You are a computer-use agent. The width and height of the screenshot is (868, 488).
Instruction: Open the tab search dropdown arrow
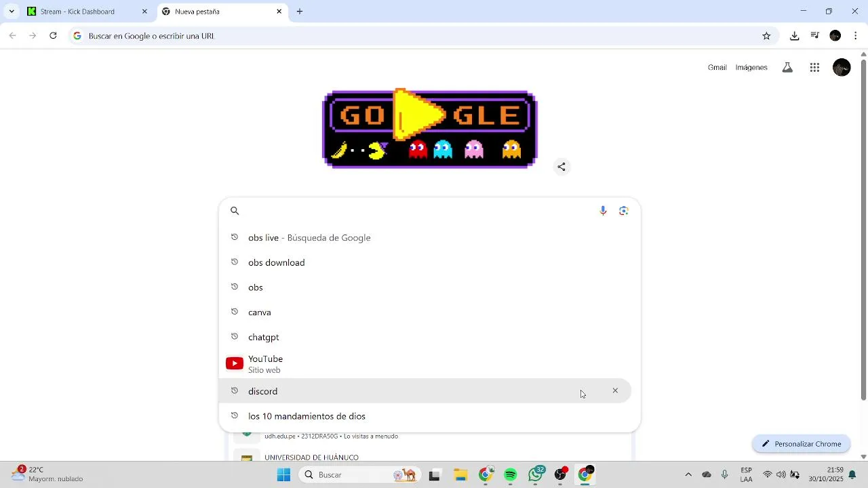pyautogui.click(x=12, y=12)
